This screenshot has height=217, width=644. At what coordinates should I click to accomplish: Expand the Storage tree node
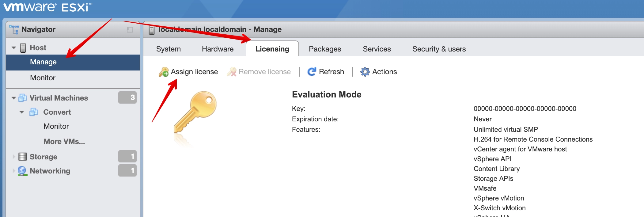click(14, 157)
